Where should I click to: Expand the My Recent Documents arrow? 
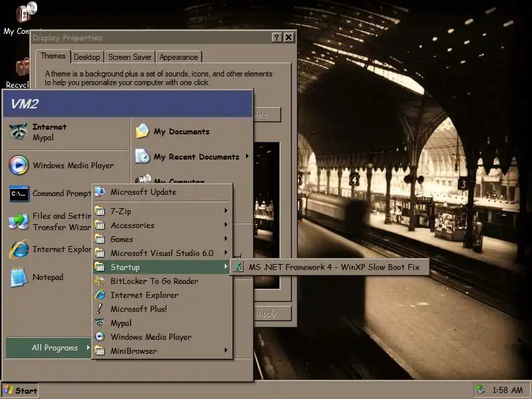(x=247, y=156)
